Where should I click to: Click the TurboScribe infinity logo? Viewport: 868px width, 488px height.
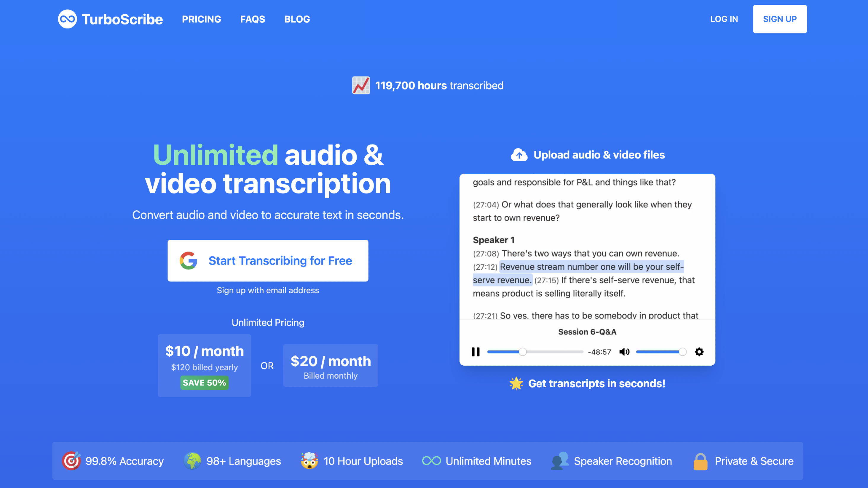point(68,19)
